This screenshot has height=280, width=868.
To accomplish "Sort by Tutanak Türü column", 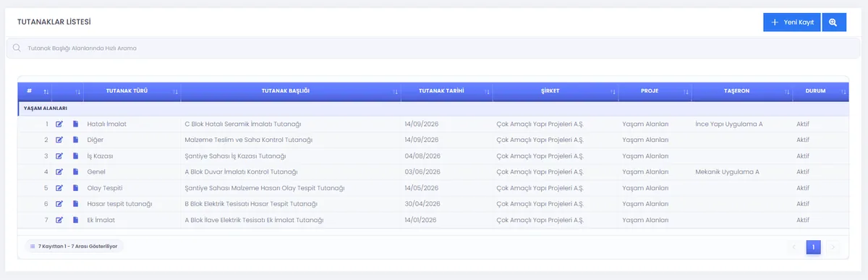I will tap(132, 91).
